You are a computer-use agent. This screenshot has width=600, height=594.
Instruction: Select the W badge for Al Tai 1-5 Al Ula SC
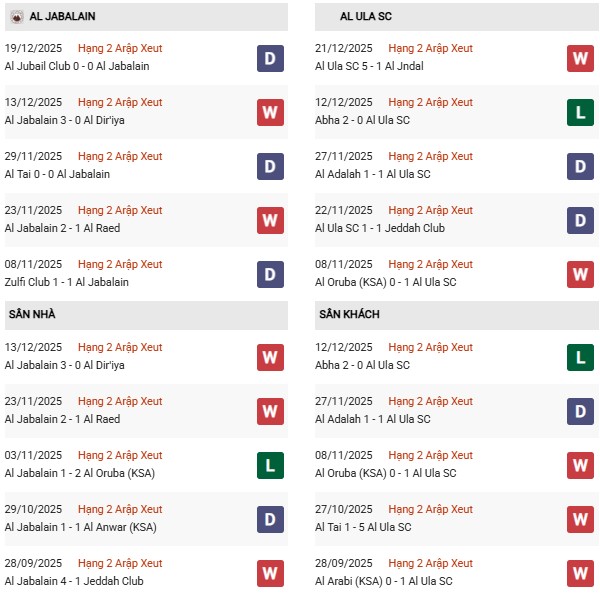pos(580,519)
